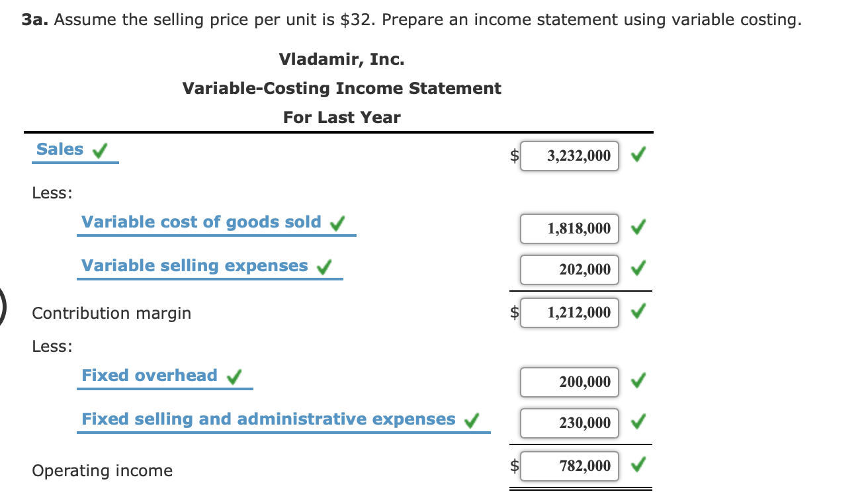Click the checkmark next to Variable cost of goods sold
Image resolution: width=864 pixels, height=504 pixels.
pos(337,223)
